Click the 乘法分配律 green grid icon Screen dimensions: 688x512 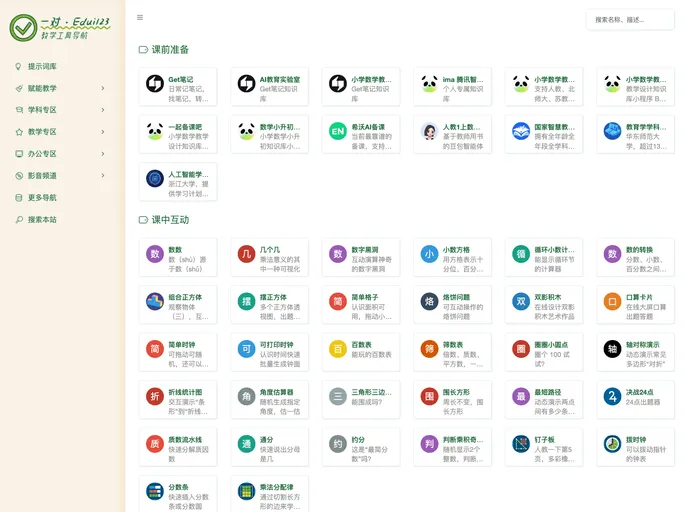coord(247,491)
